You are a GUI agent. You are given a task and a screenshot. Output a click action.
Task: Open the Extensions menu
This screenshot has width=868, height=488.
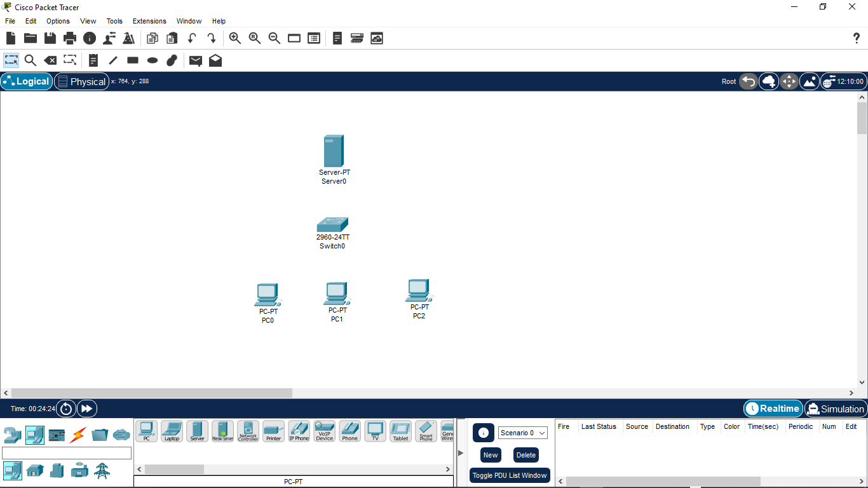[x=149, y=21]
